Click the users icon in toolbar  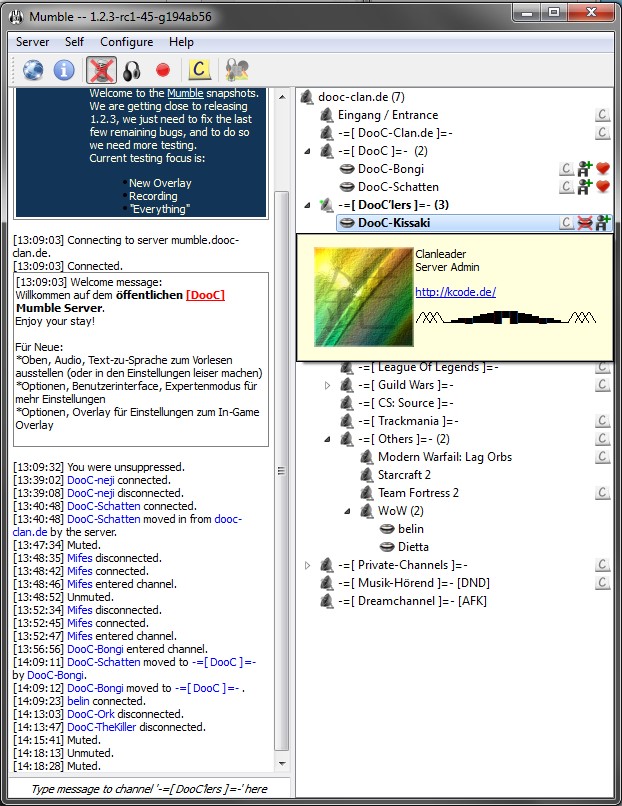(237, 70)
